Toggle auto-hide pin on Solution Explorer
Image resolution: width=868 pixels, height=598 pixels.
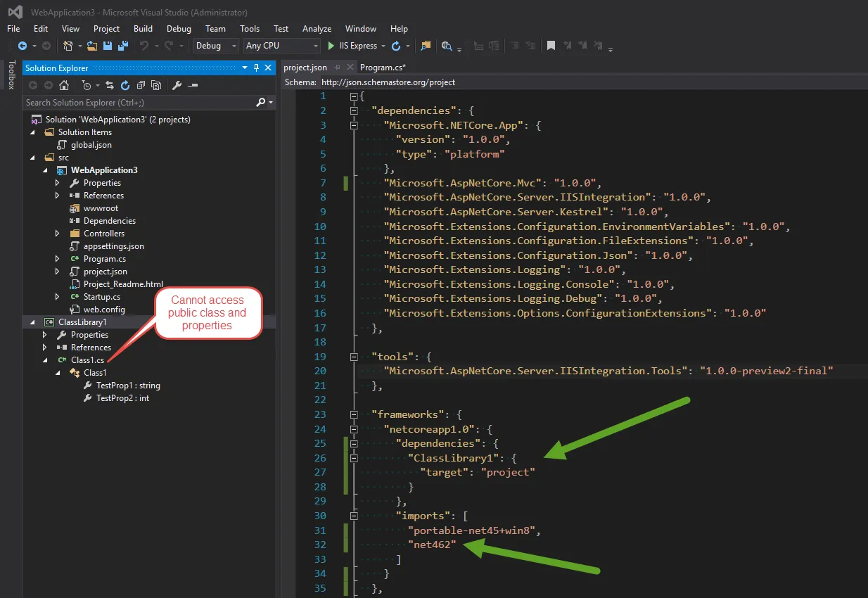point(256,68)
